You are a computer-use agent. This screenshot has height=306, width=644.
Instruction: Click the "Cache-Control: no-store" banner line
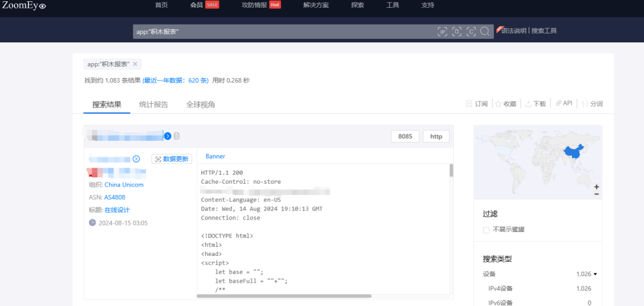241,181
